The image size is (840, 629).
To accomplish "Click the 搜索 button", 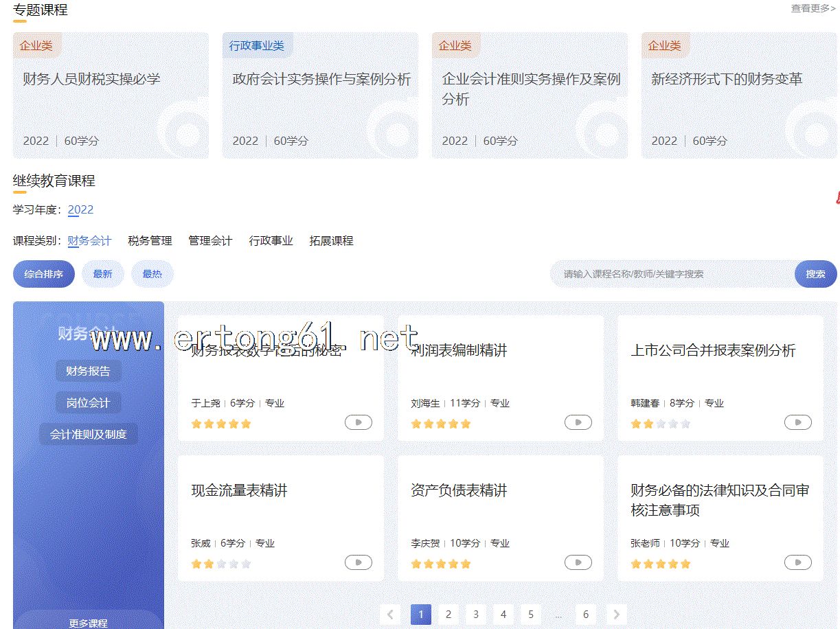I will pos(815,274).
